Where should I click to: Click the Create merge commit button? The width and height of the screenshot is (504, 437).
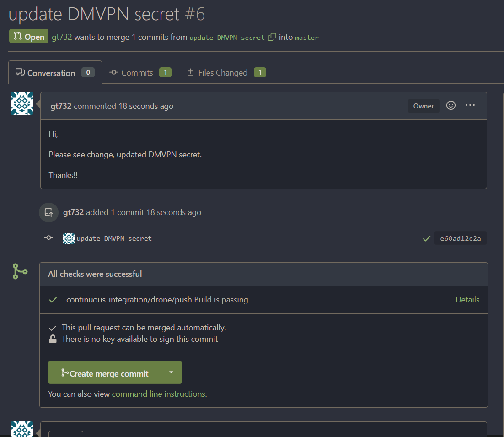pos(104,372)
